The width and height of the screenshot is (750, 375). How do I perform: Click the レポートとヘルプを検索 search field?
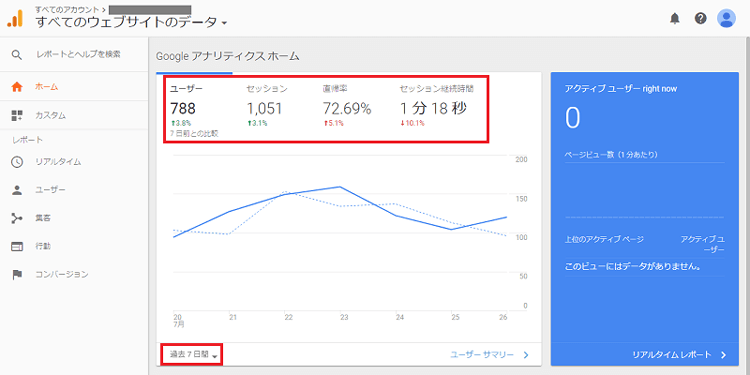point(78,55)
